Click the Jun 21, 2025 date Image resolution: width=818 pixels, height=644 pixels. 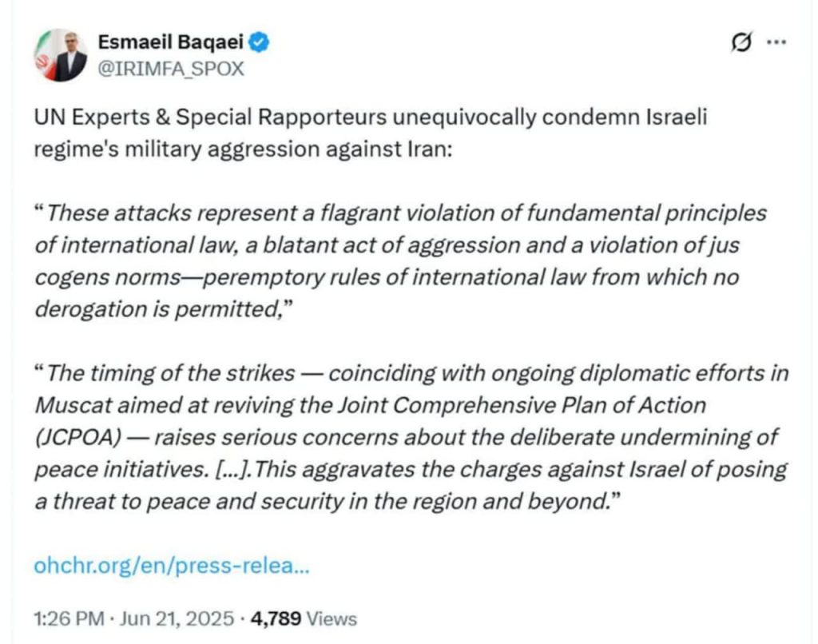click(177, 618)
